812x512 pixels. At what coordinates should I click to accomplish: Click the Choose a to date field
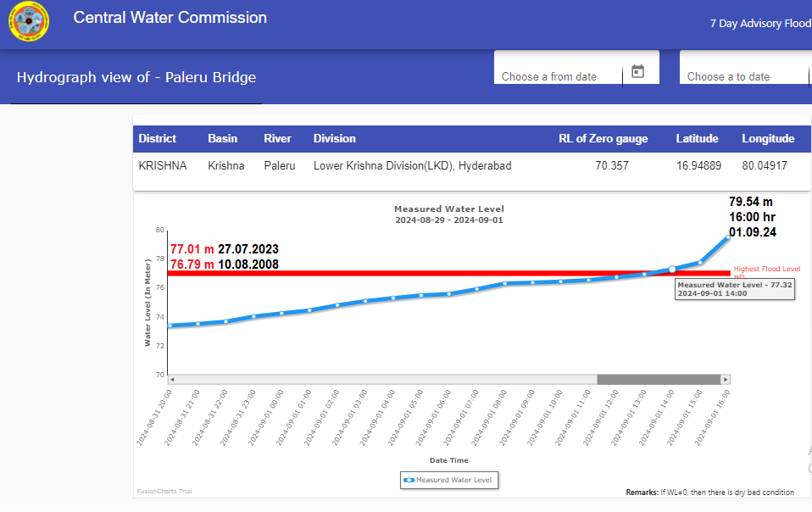tap(742, 76)
